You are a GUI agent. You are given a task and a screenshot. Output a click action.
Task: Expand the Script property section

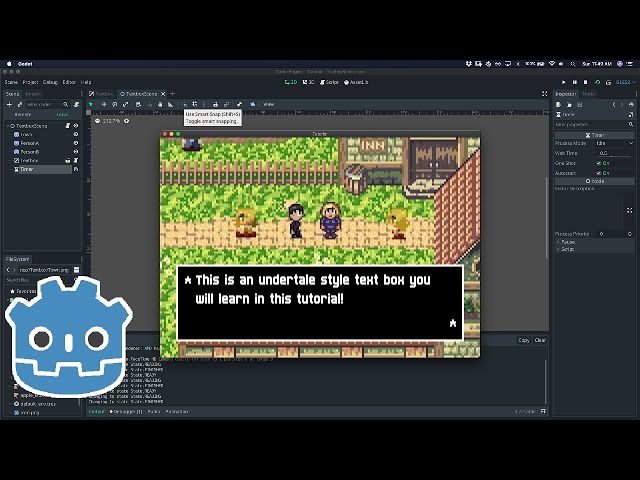coord(594,249)
